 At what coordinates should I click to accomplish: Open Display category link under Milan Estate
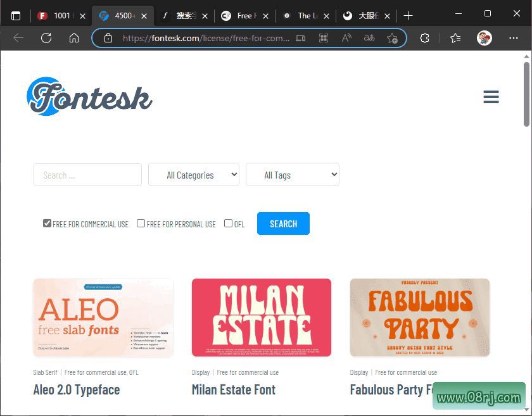click(x=201, y=372)
